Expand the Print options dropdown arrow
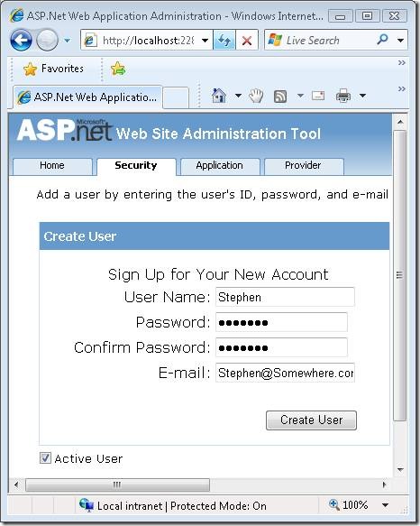The width and height of the screenshot is (420, 526). [362, 96]
